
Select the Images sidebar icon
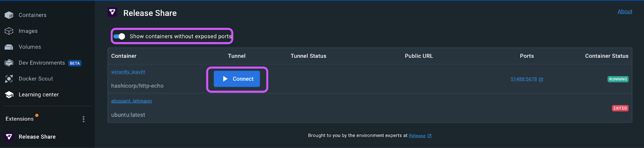(9, 31)
